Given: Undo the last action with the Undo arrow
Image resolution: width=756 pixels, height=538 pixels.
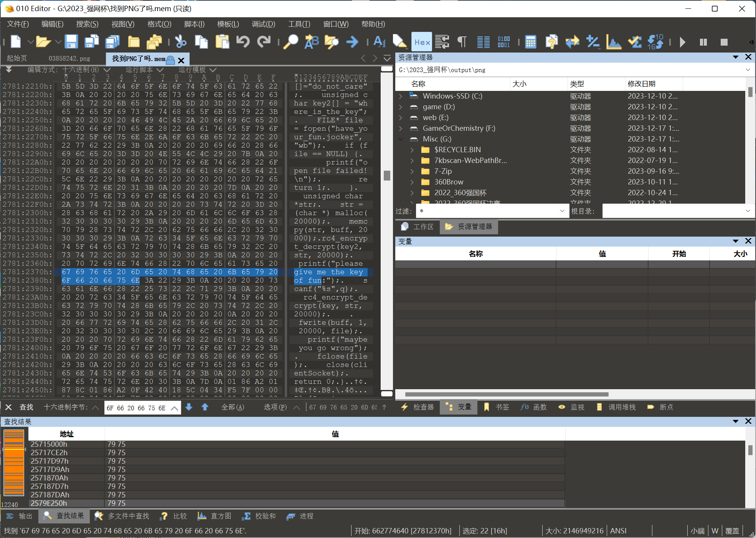Looking at the screenshot, I should [243, 41].
